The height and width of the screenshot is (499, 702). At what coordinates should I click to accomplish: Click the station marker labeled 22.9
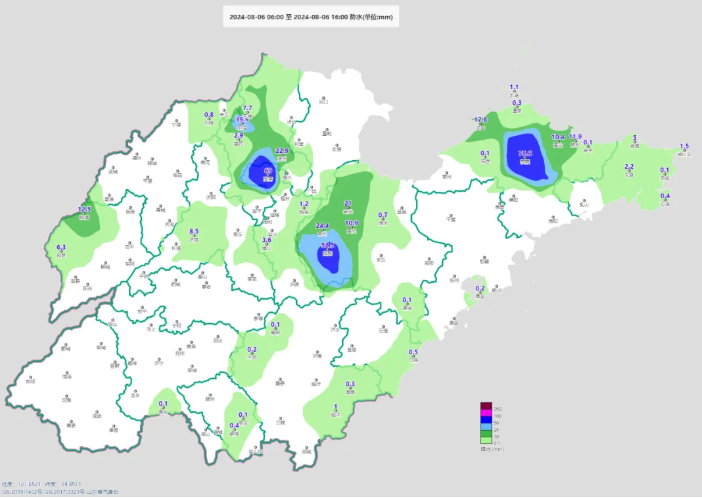(x=281, y=156)
